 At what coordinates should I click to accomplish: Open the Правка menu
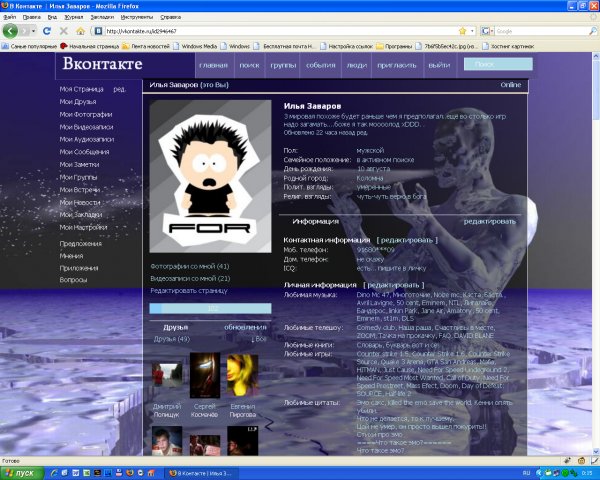pos(32,17)
